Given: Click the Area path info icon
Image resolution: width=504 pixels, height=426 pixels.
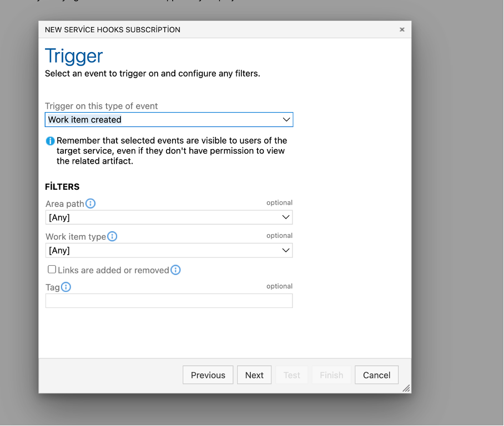Looking at the screenshot, I should pos(90,204).
